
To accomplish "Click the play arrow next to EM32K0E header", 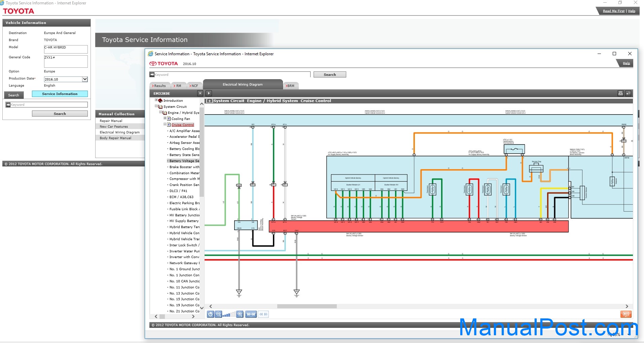I will [x=209, y=93].
